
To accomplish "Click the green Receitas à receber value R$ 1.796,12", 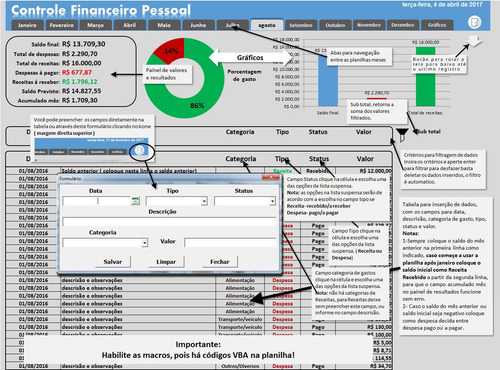I will (x=80, y=82).
